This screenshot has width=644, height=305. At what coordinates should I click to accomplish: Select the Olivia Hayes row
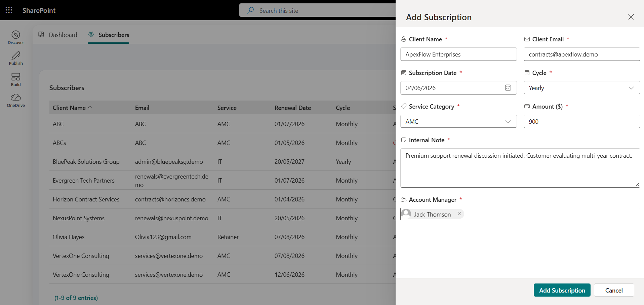[x=223, y=237]
